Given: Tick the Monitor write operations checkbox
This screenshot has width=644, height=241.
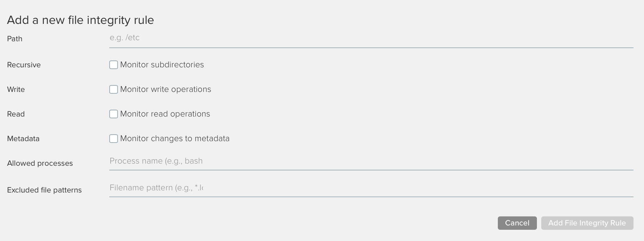Looking at the screenshot, I should coord(114,89).
